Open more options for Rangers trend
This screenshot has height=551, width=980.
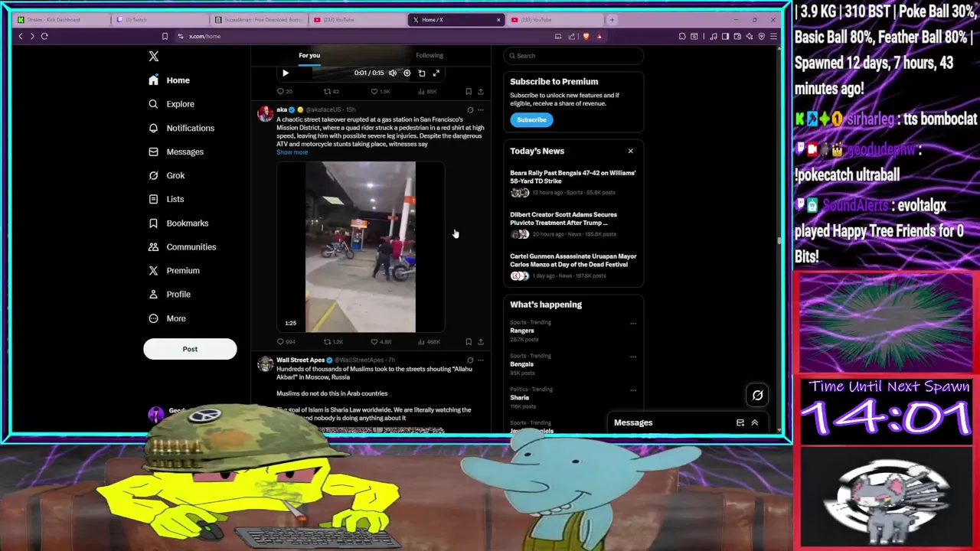633,323
